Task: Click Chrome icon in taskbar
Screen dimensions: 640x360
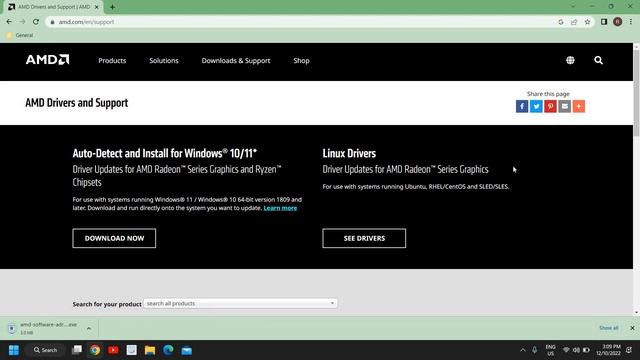Action: pyautogui.click(x=95, y=350)
